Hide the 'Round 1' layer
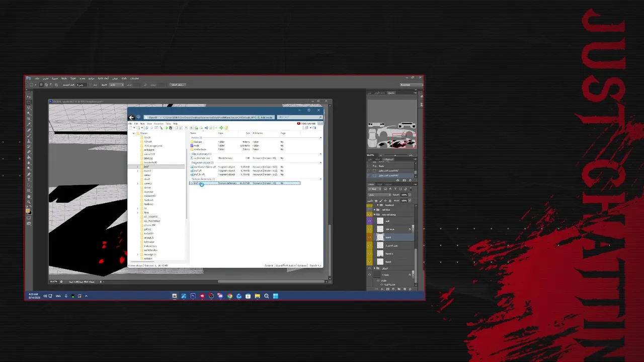 (x=370, y=253)
